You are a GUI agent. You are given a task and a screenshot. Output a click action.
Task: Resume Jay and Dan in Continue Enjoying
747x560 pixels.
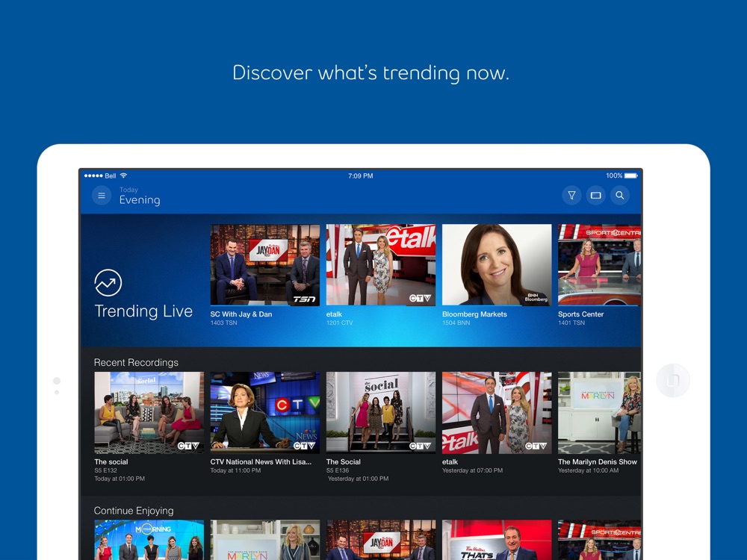[x=381, y=540]
